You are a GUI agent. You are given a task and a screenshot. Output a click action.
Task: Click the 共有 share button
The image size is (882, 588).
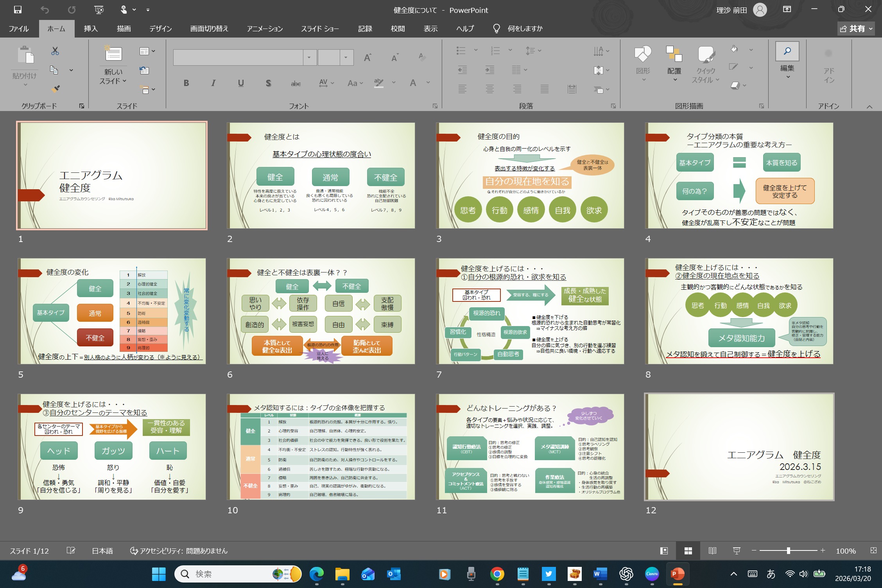[855, 29]
